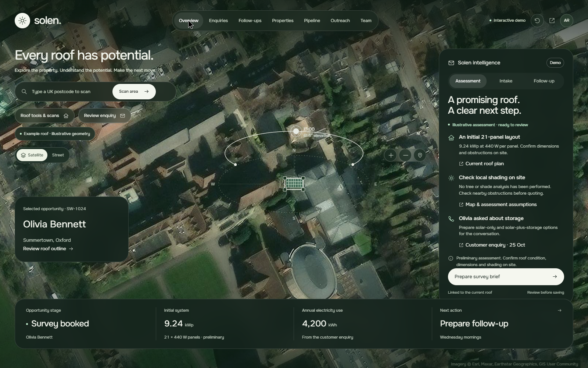
Task: Select the Intake tab
Action: 506,81
